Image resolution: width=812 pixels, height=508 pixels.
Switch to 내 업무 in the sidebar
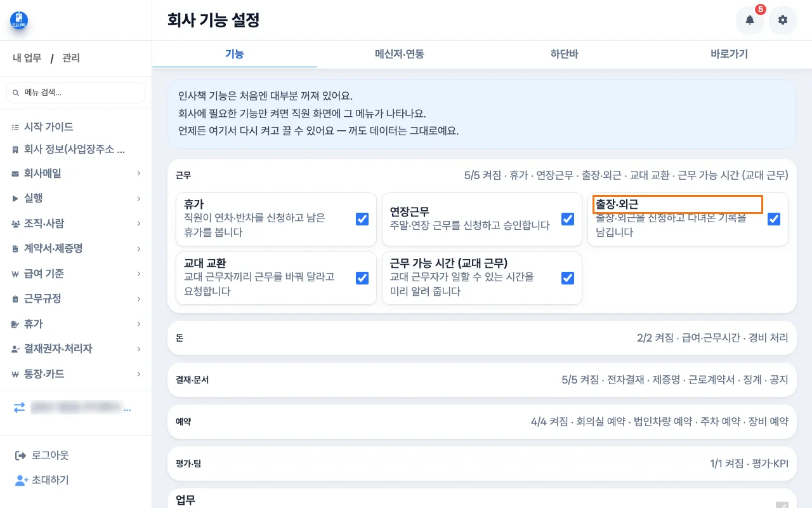pyautogui.click(x=27, y=58)
